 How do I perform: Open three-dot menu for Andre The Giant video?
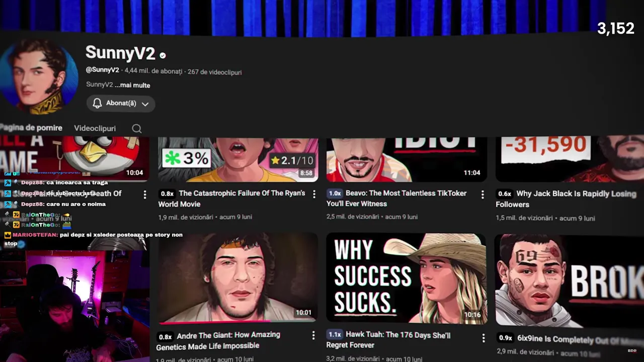click(x=313, y=335)
